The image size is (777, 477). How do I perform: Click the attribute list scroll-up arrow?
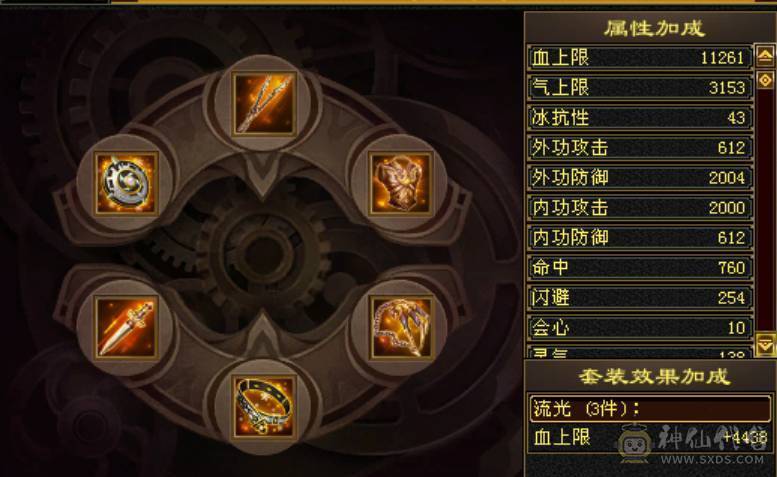pyautogui.click(x=765, y=56)
